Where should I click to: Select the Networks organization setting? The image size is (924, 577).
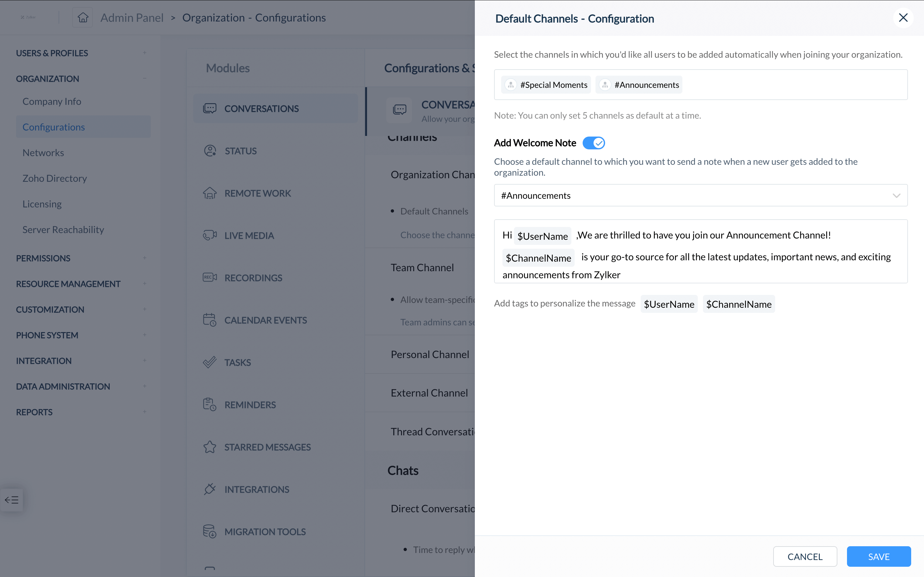(43, 152)
